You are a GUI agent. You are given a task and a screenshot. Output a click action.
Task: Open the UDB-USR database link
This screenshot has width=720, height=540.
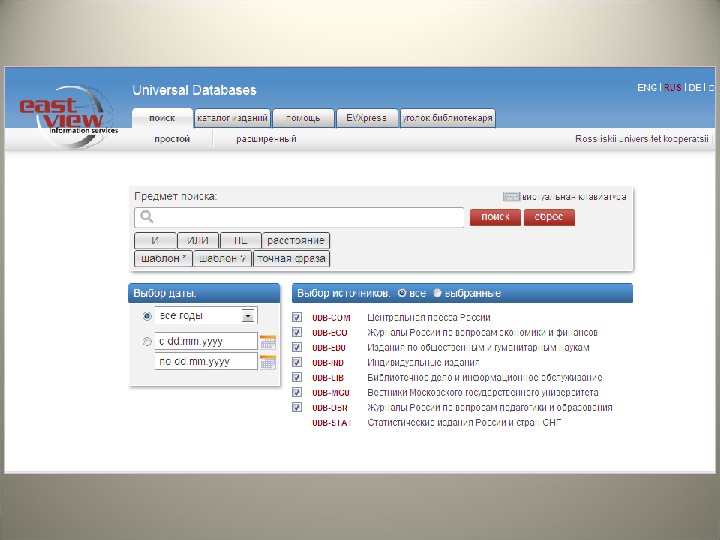(330, 408)
